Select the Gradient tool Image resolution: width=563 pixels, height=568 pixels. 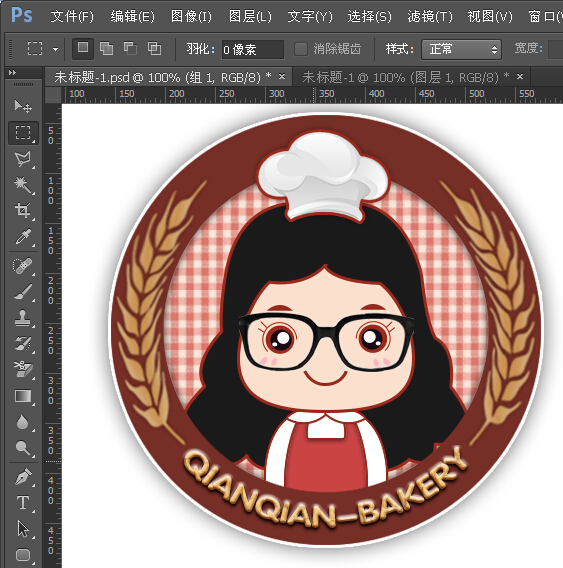point(23,396)
